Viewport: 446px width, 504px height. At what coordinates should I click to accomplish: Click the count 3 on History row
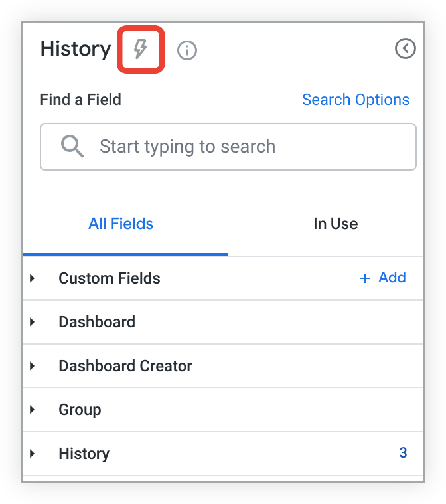403,453
